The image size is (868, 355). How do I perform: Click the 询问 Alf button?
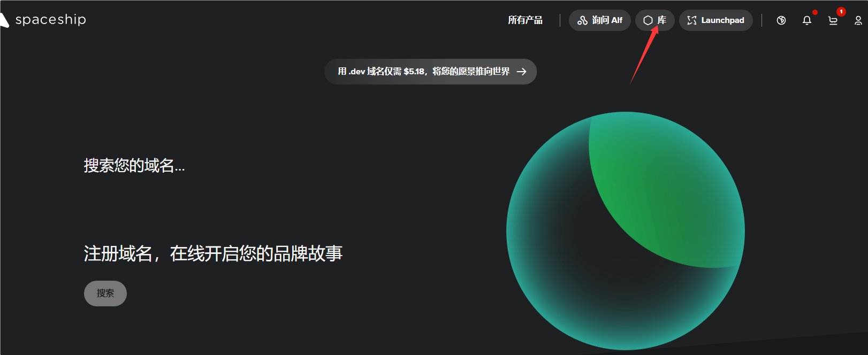[x=599, y=20]
